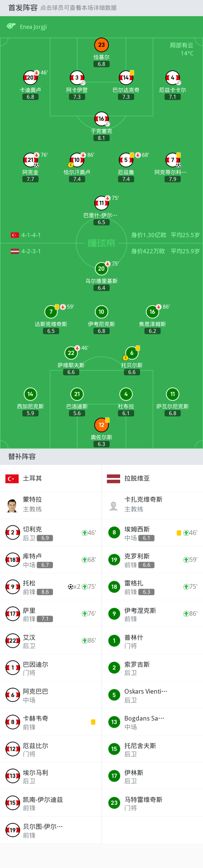This screenshot has height=868, width=203.
Task: Select the 土耳其 team header
Action: click(32, 478)
